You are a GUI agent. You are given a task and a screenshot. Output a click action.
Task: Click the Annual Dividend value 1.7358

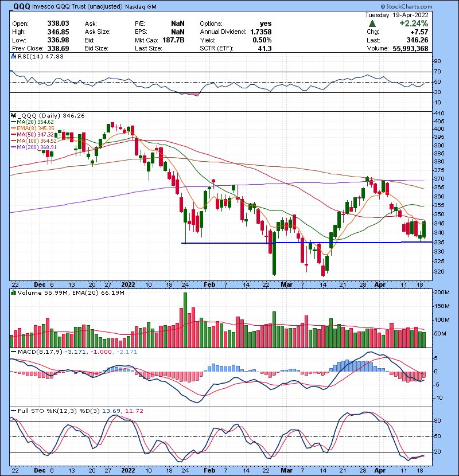[261, 32]
